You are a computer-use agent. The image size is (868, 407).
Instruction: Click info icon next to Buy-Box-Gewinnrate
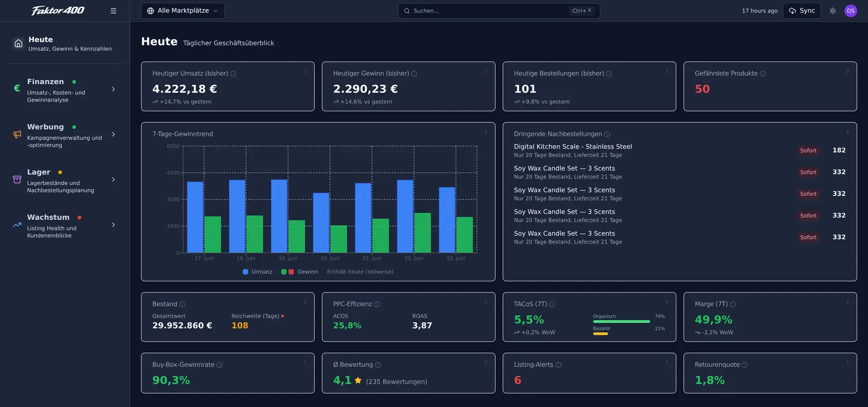(219, 365)
